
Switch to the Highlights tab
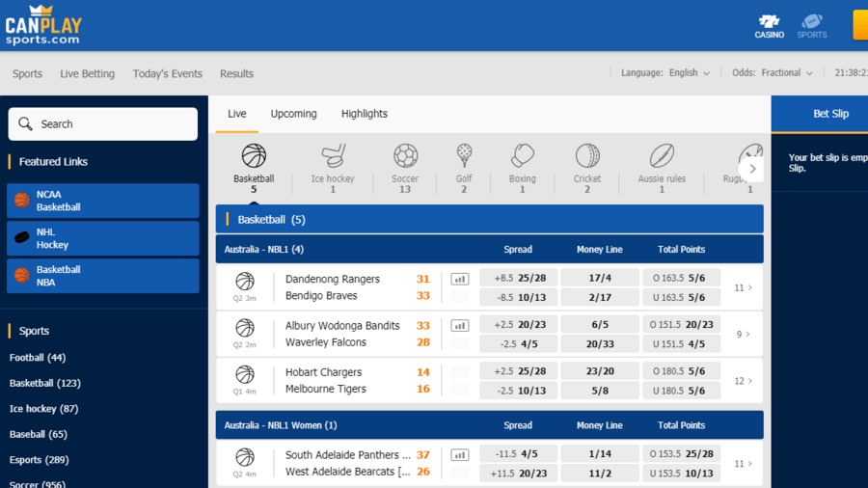tap(364, 114)
